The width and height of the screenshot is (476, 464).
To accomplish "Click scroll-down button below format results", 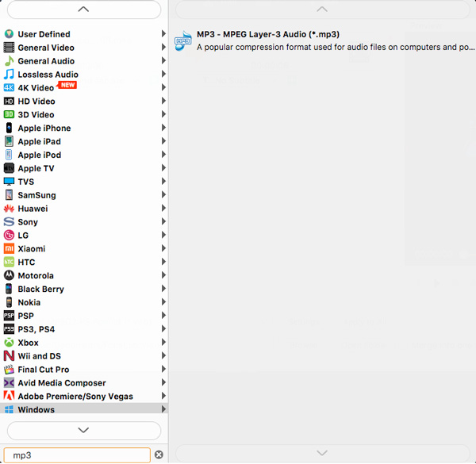I will [322, 453].
